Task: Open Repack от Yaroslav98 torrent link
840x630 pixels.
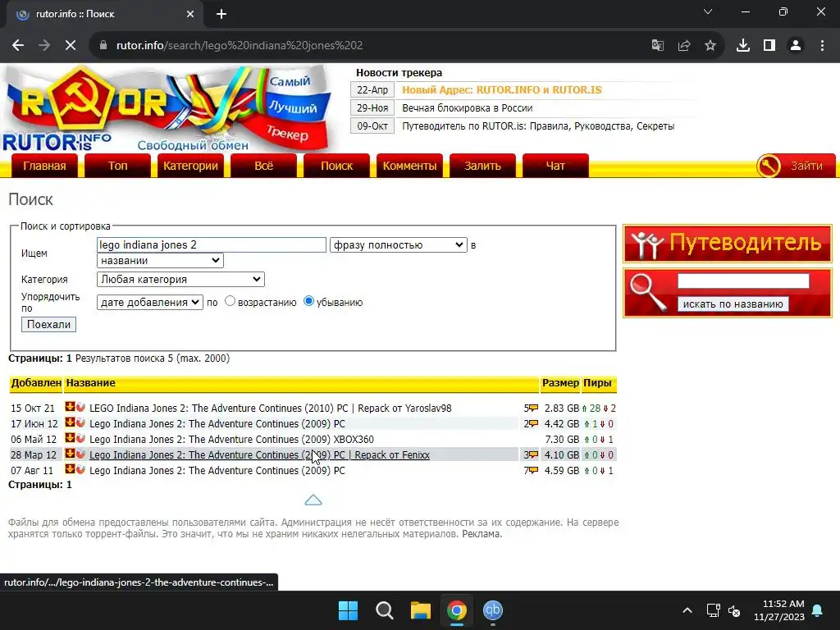Action: tap(271, 409)
